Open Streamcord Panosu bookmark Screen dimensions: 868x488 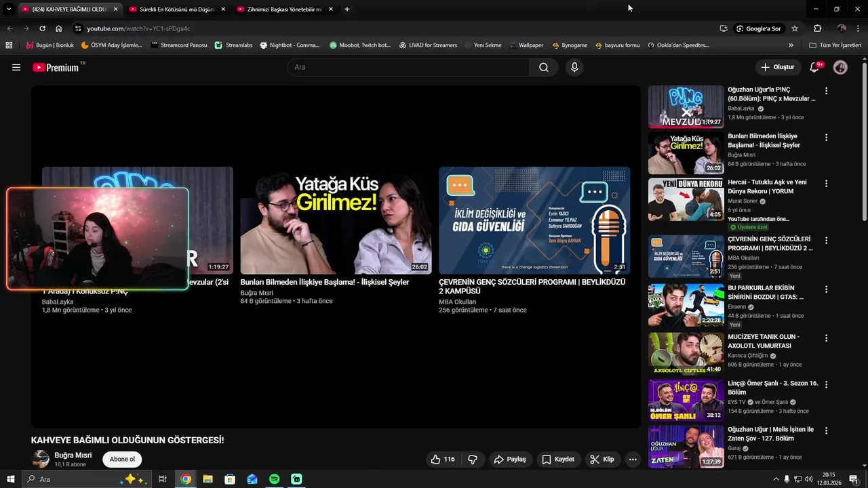click(x=179, y=45)
